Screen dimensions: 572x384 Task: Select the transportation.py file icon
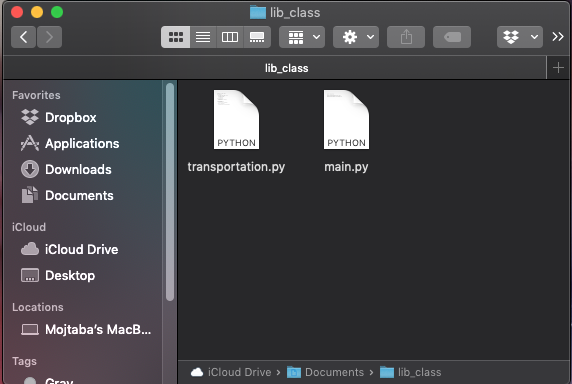236,120
